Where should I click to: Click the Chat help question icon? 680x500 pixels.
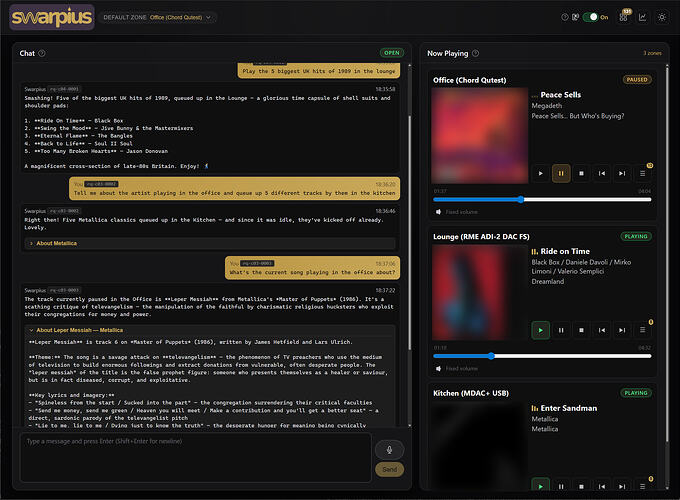click(x=42, y=53)
